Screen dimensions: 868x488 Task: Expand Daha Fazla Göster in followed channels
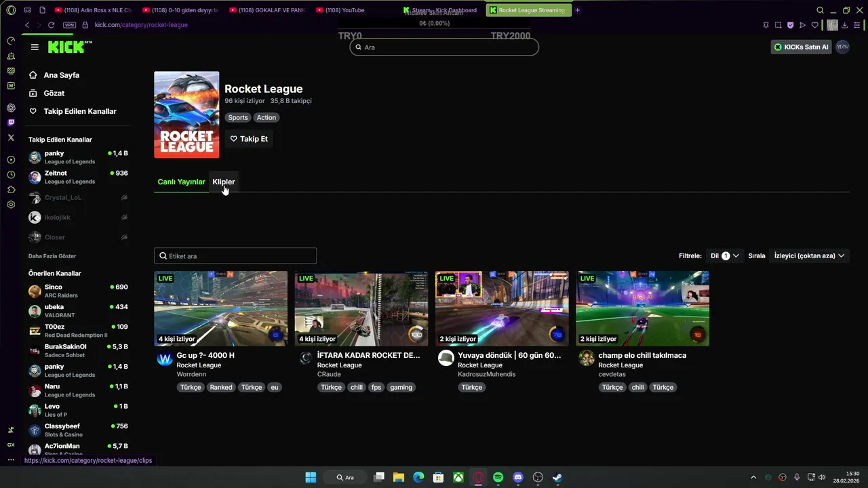tap(52, 256)
